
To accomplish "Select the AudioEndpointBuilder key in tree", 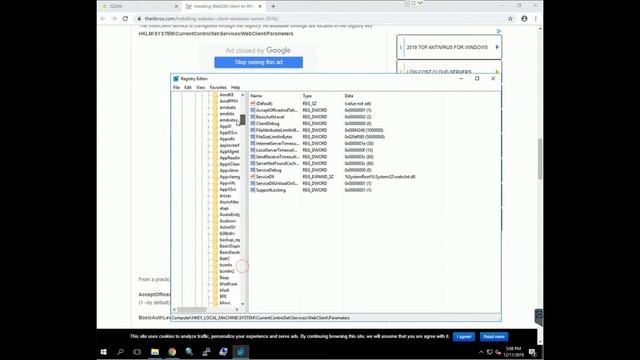I will [x=229, y=215].
